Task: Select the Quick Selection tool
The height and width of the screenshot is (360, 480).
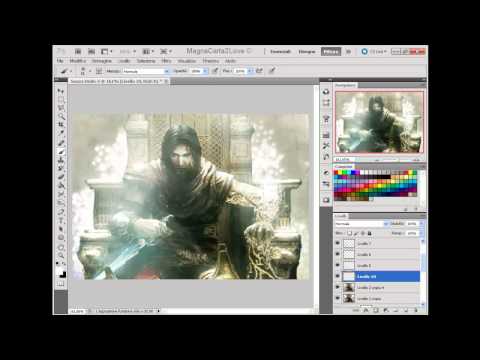Action: tap(61, 116)
